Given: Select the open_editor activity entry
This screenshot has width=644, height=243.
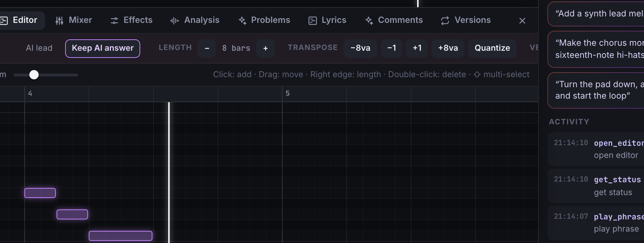Looking at the screenshot, I should click(596, 149).
